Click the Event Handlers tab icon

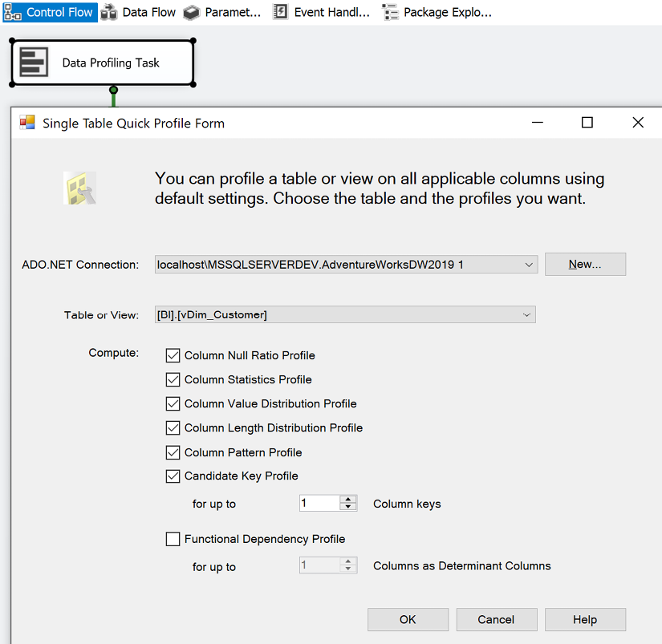coord(280,12)
